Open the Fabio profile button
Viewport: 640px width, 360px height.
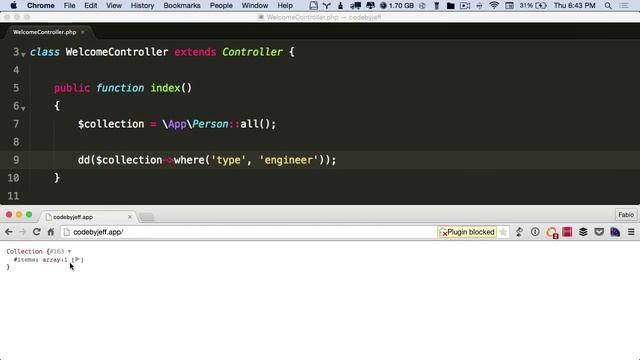[626, 215]
